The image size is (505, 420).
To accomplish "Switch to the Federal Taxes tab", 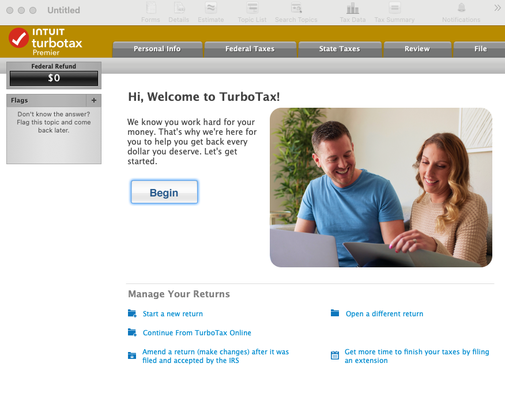I will [250, 49].
